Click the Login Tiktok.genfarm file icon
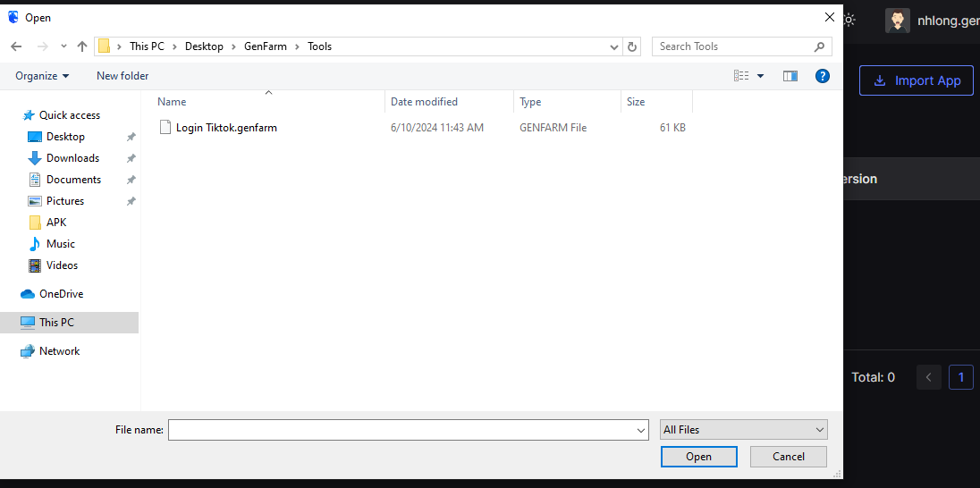980x488 pixels. tap(165, 128)
